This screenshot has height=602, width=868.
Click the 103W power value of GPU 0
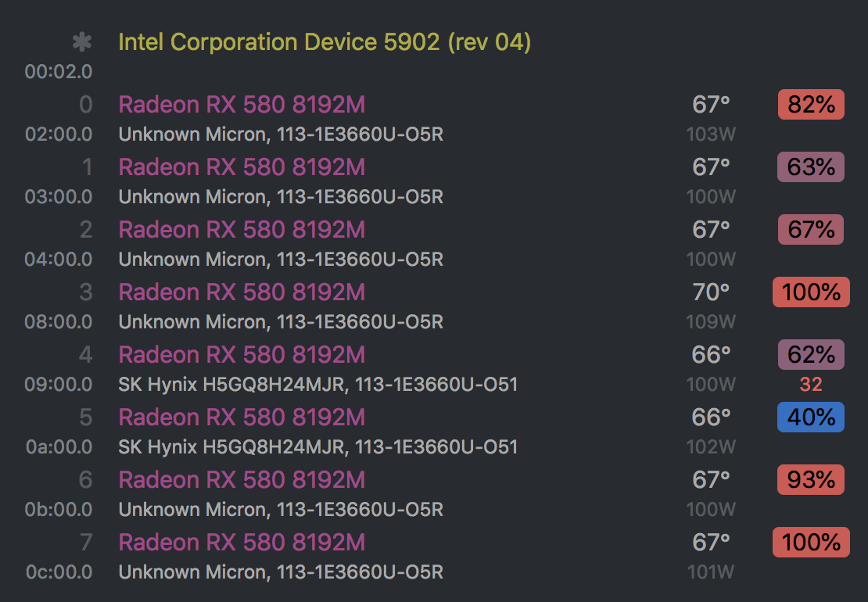pos(711,134)
